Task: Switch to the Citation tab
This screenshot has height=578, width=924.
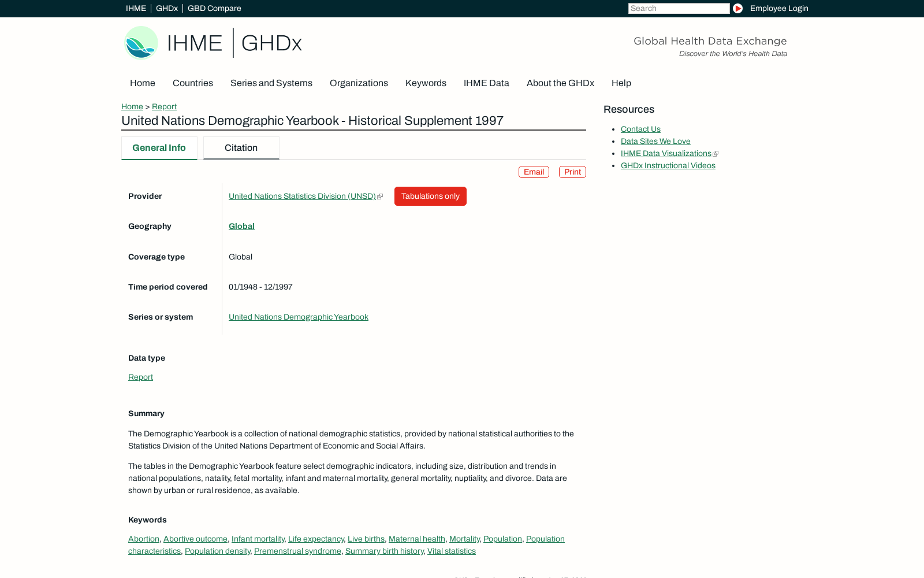Action: pos(241,148)
